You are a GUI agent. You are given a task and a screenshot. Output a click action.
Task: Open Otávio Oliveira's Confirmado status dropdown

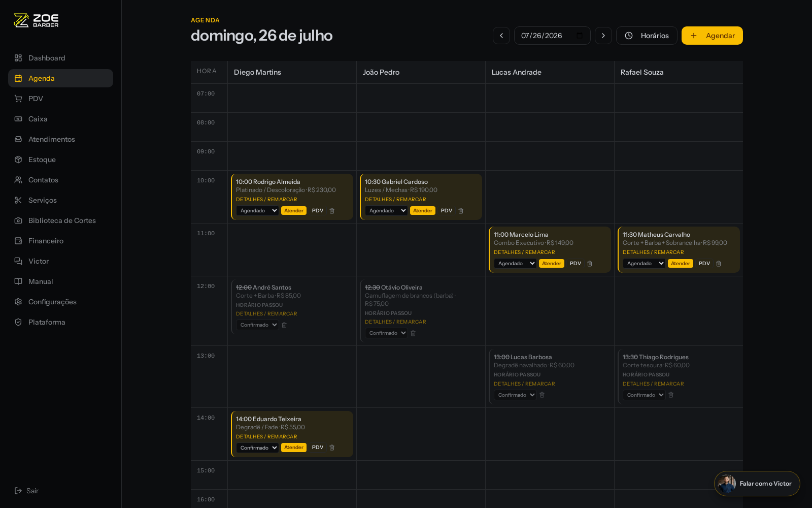point(386,333)
